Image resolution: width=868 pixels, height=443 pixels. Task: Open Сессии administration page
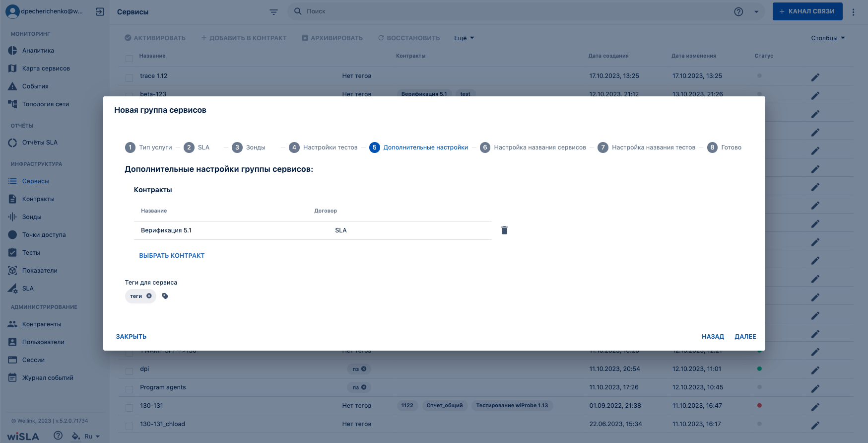click(33, 360)
